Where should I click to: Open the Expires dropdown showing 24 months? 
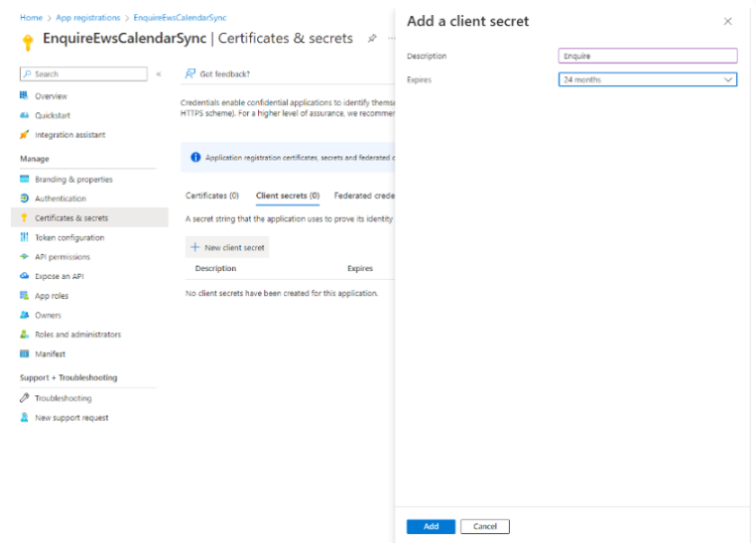[648, 79]
